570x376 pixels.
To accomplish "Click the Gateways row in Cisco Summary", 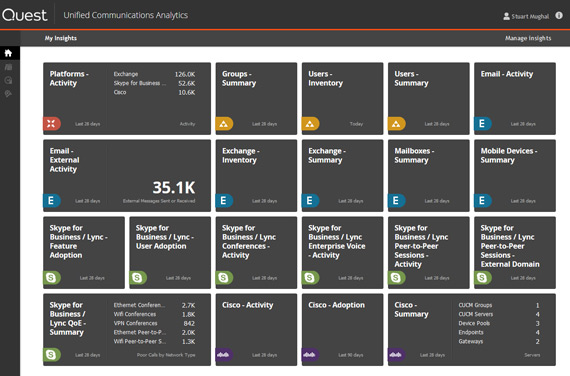I will coord(499,341).
